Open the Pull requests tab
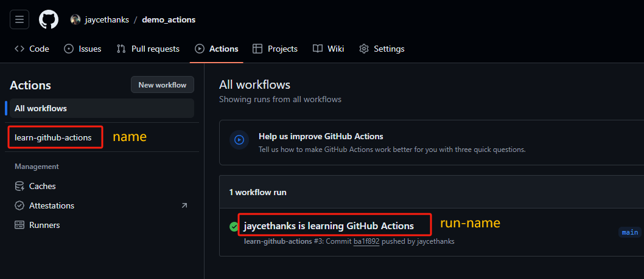Screen dimensions: 644x279 [x=148, y=49]
